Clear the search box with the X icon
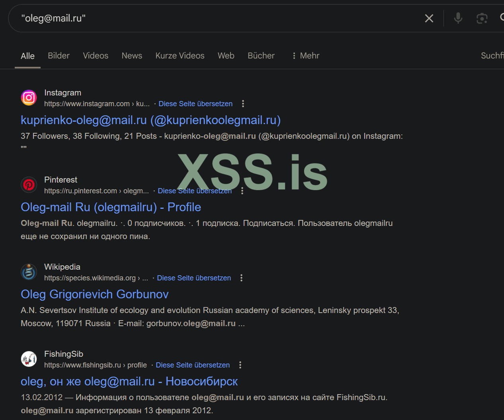 429,18
